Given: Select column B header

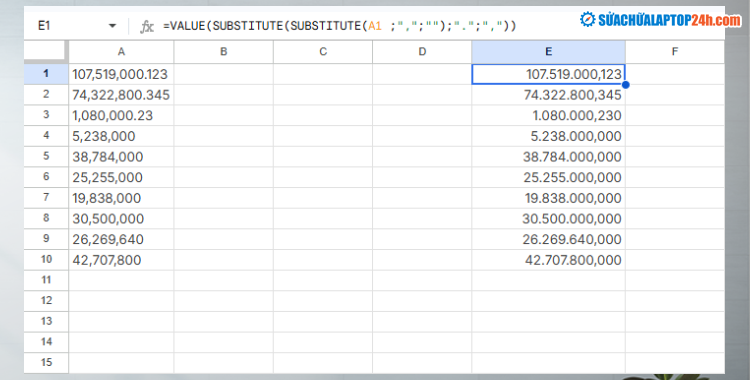Looking at the screenshot, I should [223, 52].
